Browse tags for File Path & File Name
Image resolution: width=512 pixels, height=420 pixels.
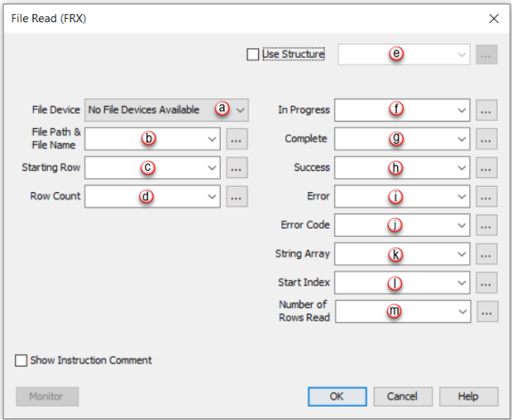pyautogui.click(x=237, y=139)
